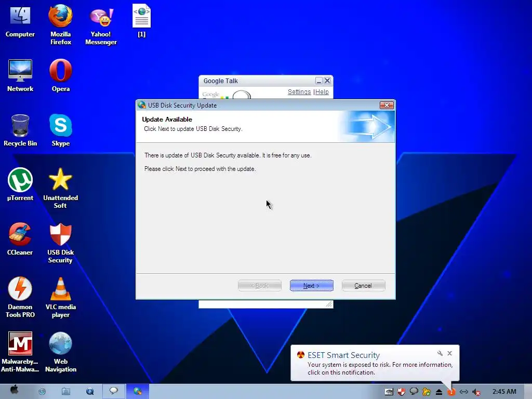Viewport: 532px width, 399px height.
Task: Open Help link in Google Talk
Action: [x=322, y=92]
